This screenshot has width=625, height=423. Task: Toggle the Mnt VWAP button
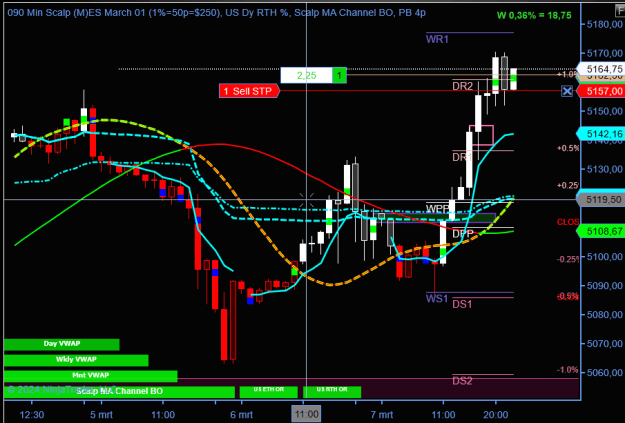click(90, 376)
